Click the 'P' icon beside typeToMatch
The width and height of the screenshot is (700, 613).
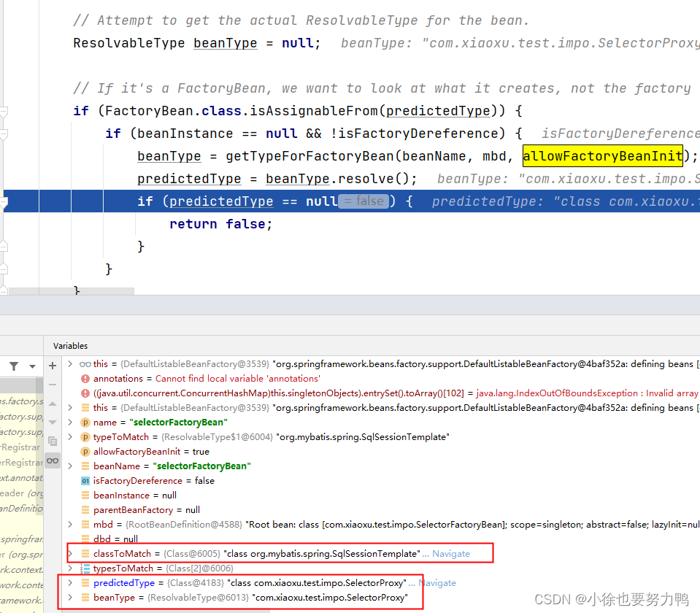pos(85,437)
